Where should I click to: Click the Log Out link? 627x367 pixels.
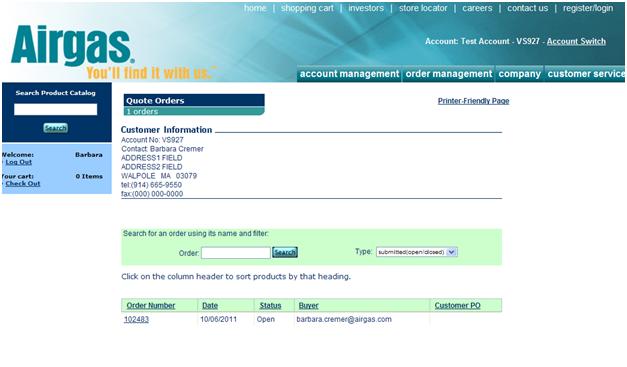[18, 162]
